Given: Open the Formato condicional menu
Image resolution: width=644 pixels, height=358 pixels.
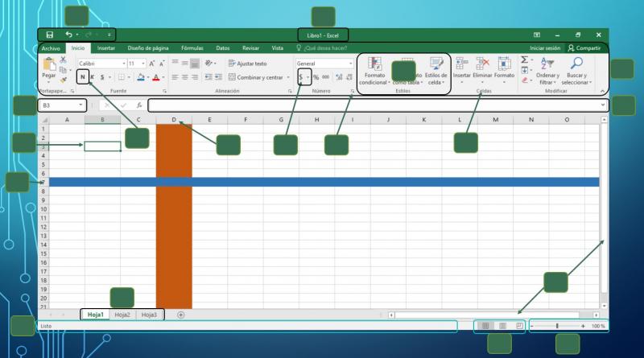Looking at the screenshot, I should (374, 71).
